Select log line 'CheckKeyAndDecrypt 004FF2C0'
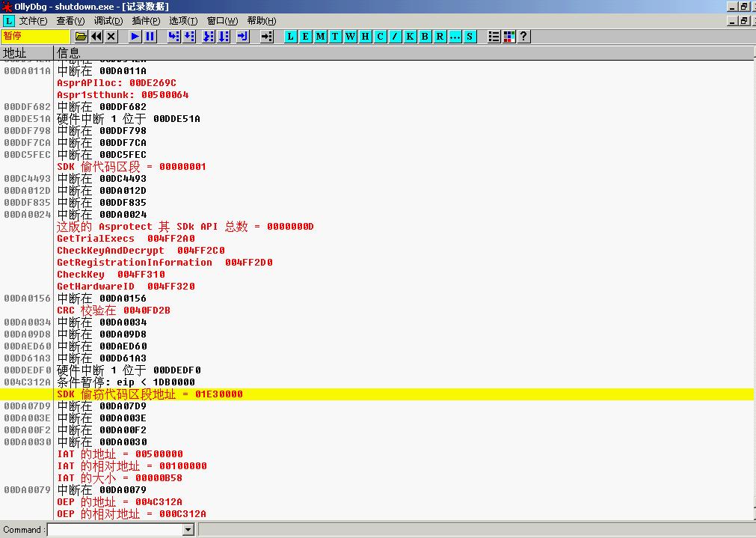Viewport: 756px width, 538px height. [141, 251]
